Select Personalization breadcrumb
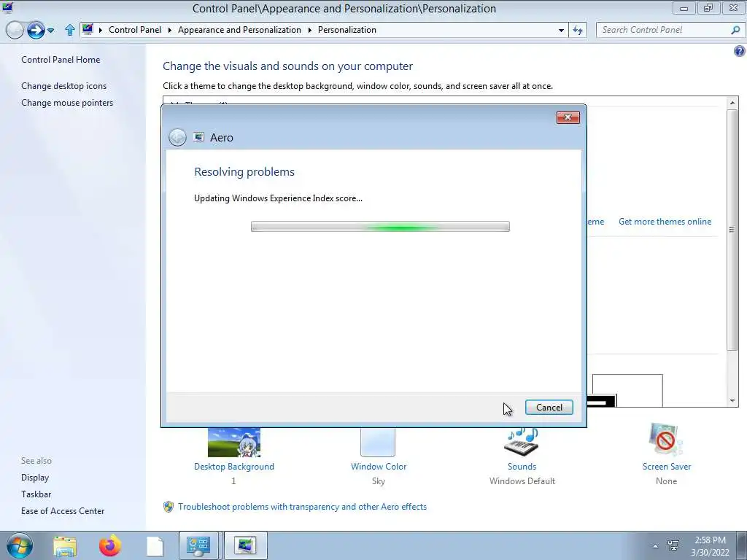The width and height of the screenshot is (747, 560). click(347, 30)
